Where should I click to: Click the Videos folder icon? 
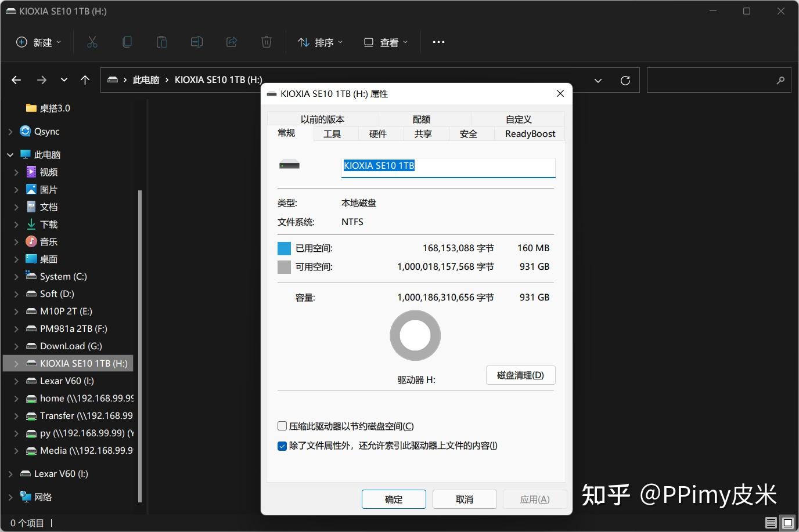(x=31, y=172)
